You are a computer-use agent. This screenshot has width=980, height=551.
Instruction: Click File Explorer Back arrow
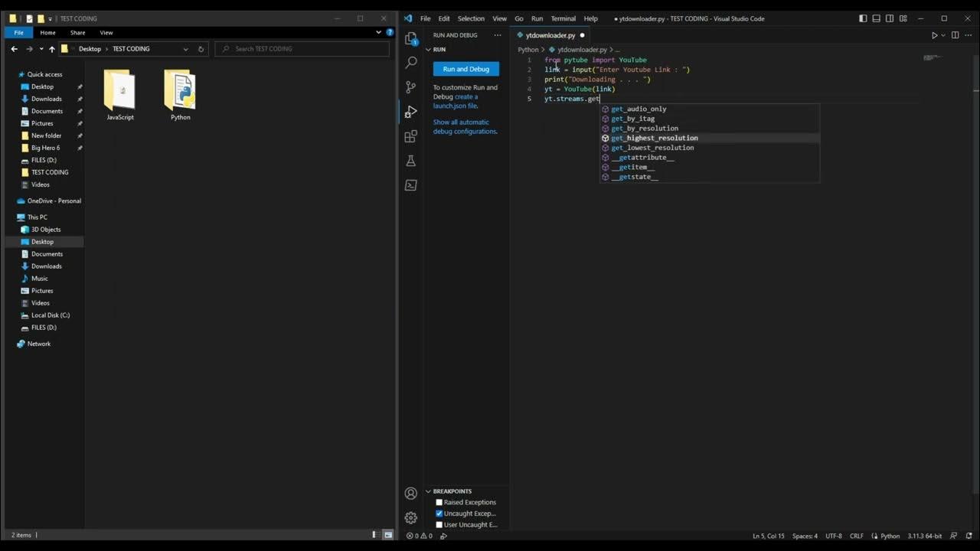pos(14,49)
